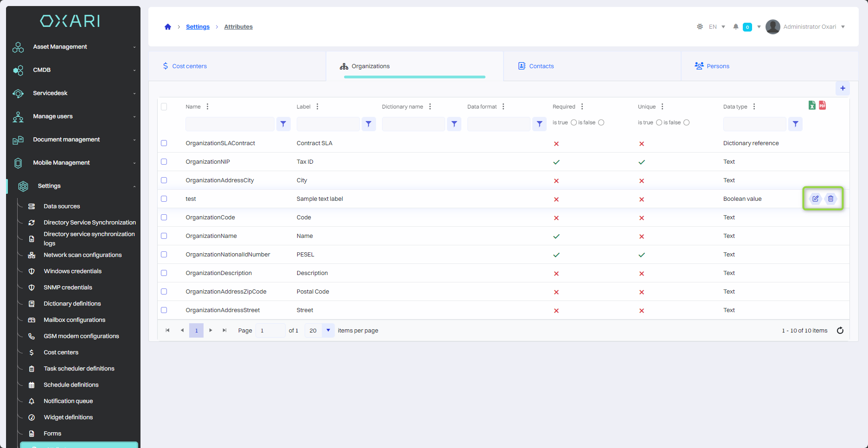
Task: Go to the home page via the house icon
Action: (x=168, y=27)
